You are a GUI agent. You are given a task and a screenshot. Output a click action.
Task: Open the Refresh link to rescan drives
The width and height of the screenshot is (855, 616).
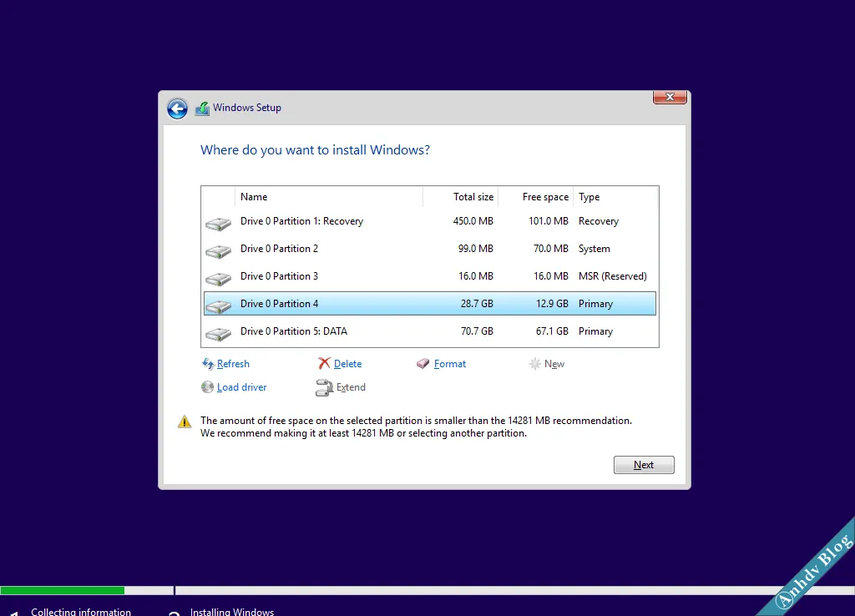click(x=233, y=363)
